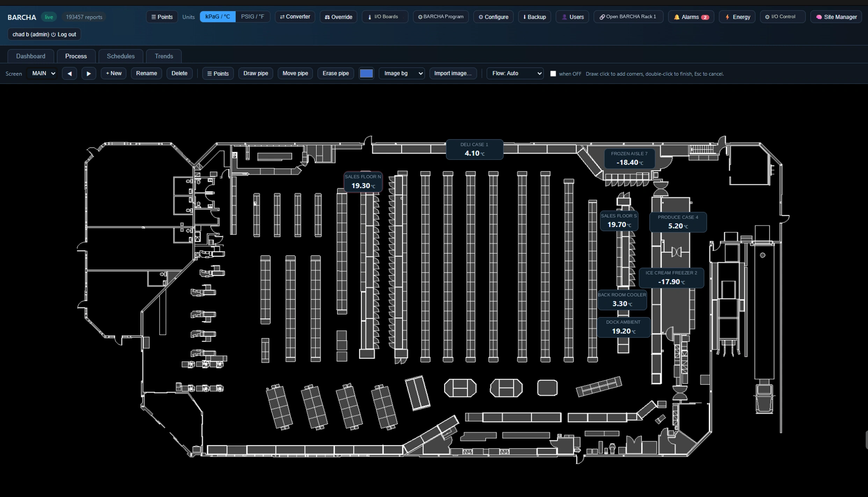The height and width of the screenshot is (497, 868).
Task: Click the 193457 reports counter
Action: (x=84, y=17)
